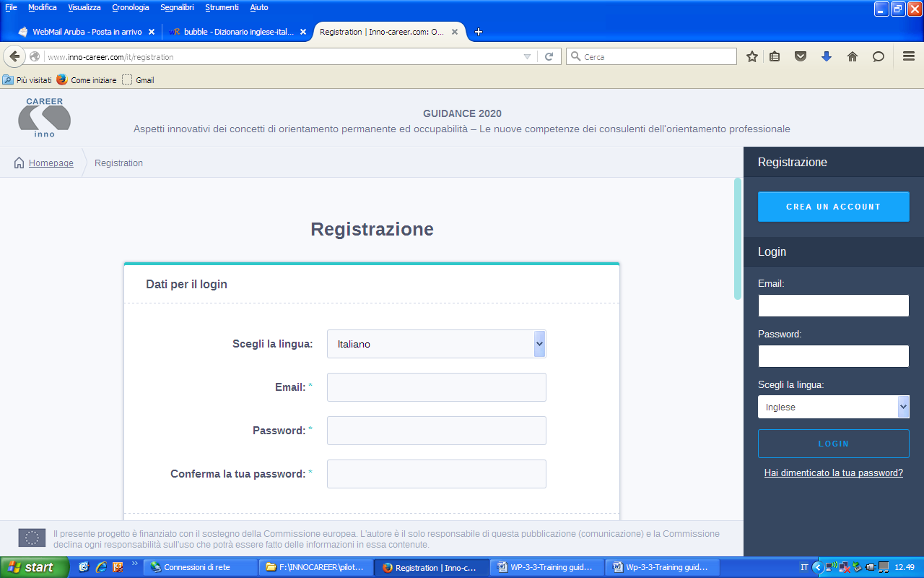This screenshot has width=924, height=578.
Task: Close the WebMail Aruba tab
Action: pyautogui.click(x=152, y=32)
